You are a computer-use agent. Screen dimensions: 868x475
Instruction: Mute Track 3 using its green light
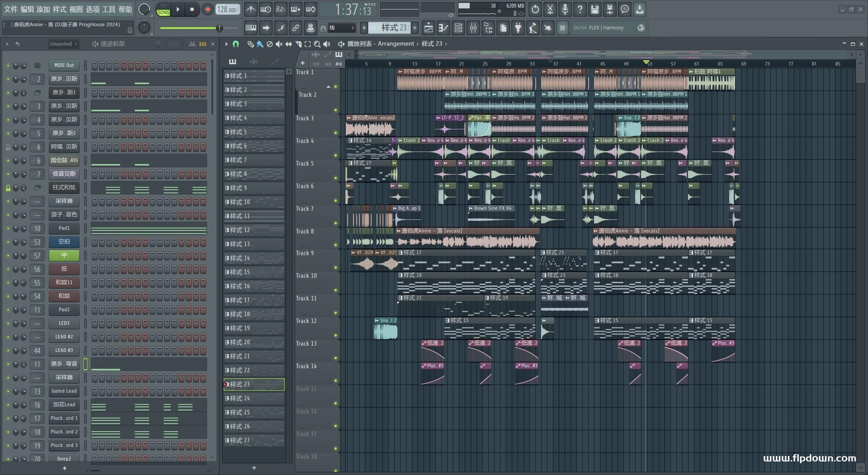(x=335, y=133)
